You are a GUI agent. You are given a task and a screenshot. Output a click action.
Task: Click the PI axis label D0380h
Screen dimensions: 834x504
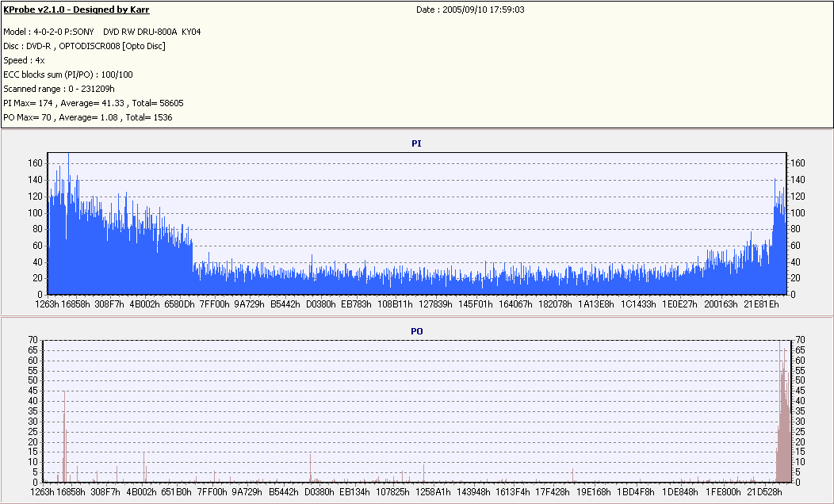tap(321, 304)
